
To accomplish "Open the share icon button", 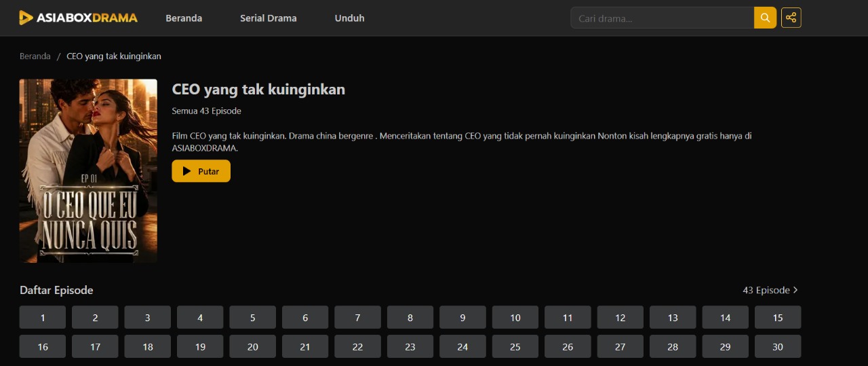I will coord(791,18).
